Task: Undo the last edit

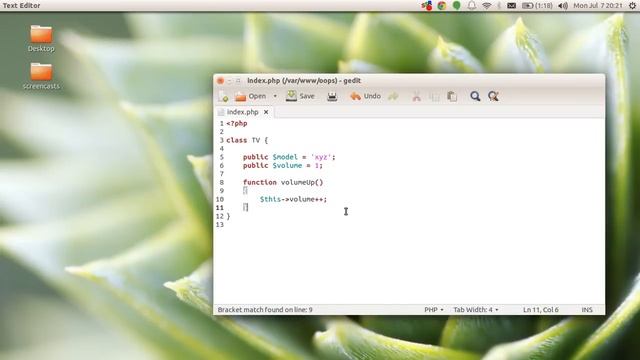Action: coord(365,96)
